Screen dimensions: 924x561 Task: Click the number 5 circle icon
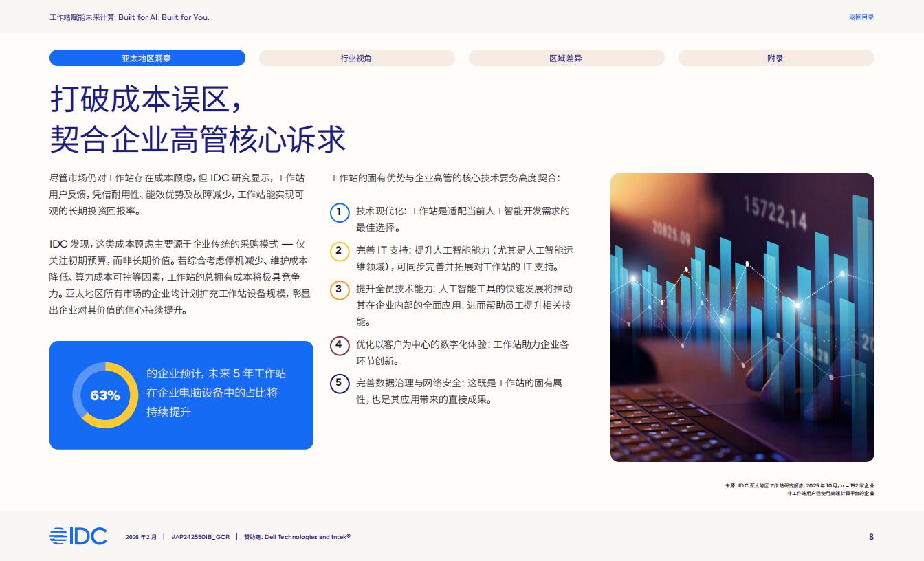[x=340, y=384]
